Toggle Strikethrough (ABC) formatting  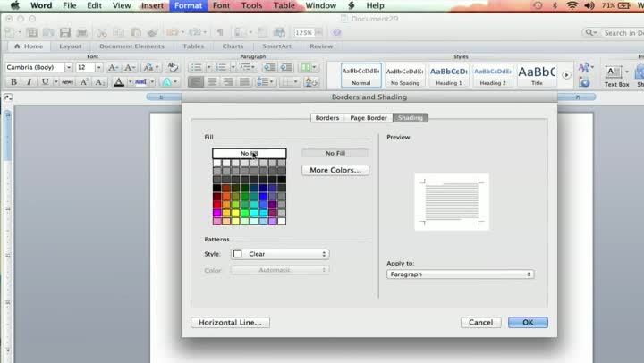[x=67, y=81]
